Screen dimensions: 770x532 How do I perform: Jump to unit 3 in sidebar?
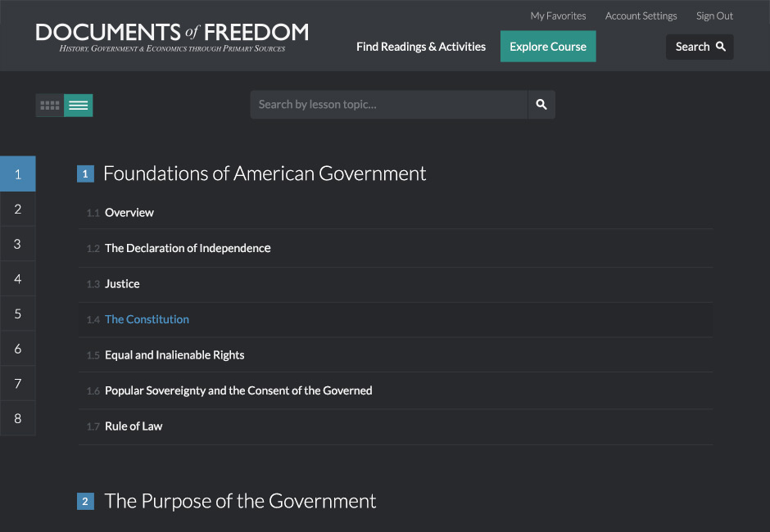click(18, 244)
